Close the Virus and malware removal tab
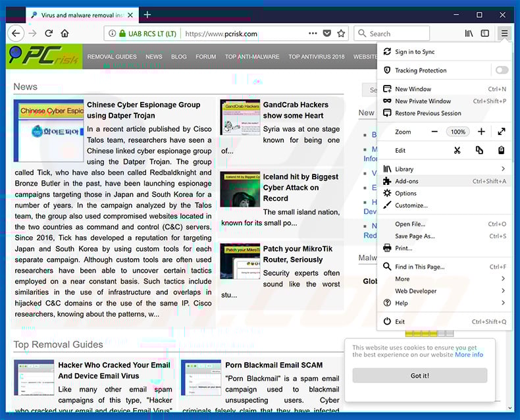This screenshot has width=520, height=420. tap(130, 15)
